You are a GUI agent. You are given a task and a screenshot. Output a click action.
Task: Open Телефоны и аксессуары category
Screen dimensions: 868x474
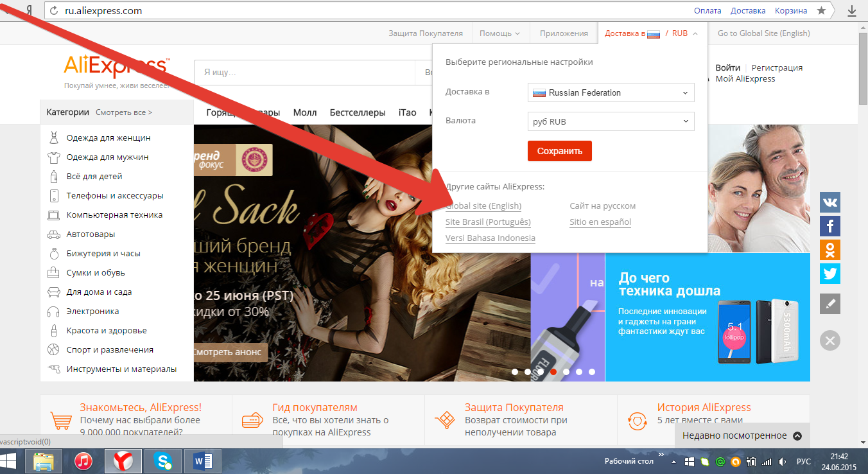tap(114, 195)
